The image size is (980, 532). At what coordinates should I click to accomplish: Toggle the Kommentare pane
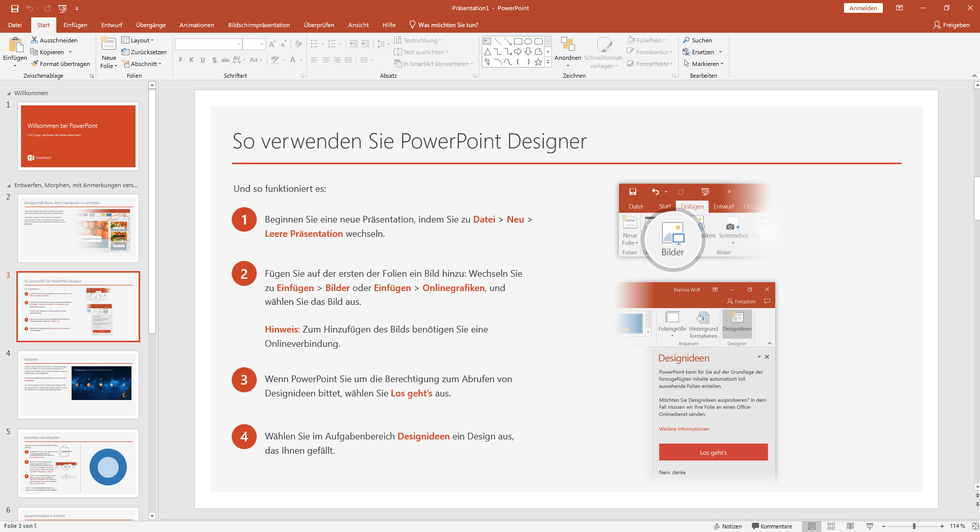772,526
